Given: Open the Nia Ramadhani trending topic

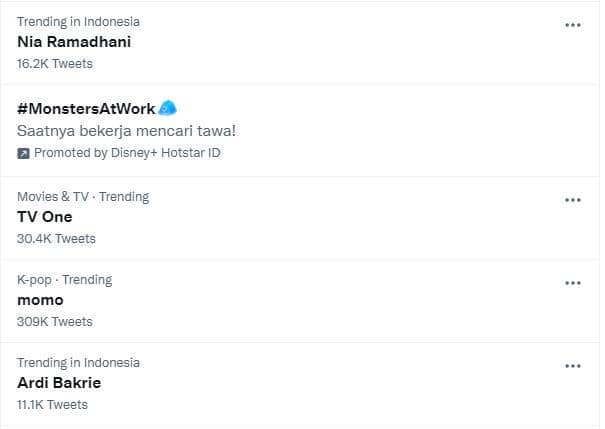Looking at the screenshot, I should 74,42.
